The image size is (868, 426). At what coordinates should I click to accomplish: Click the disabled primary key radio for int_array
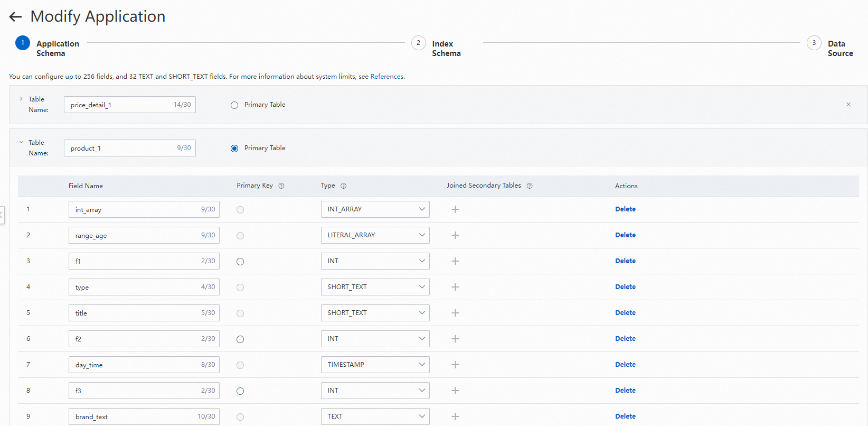[240, 210]
